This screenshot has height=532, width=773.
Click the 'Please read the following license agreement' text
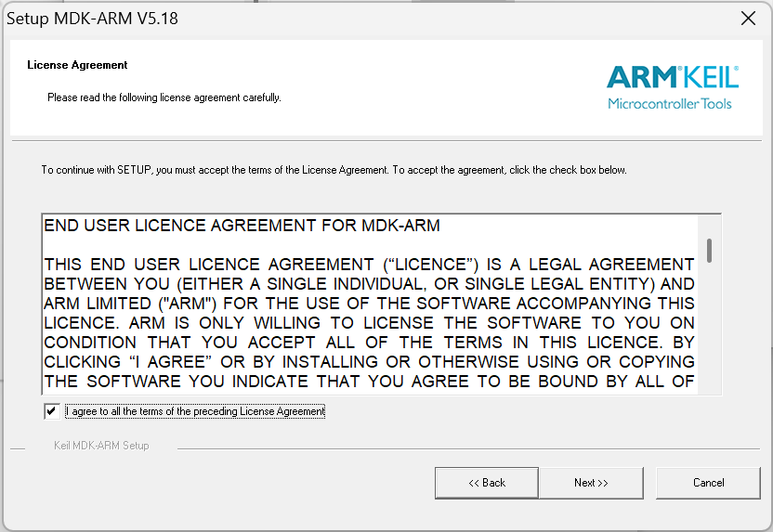click(x=164, y=97)
